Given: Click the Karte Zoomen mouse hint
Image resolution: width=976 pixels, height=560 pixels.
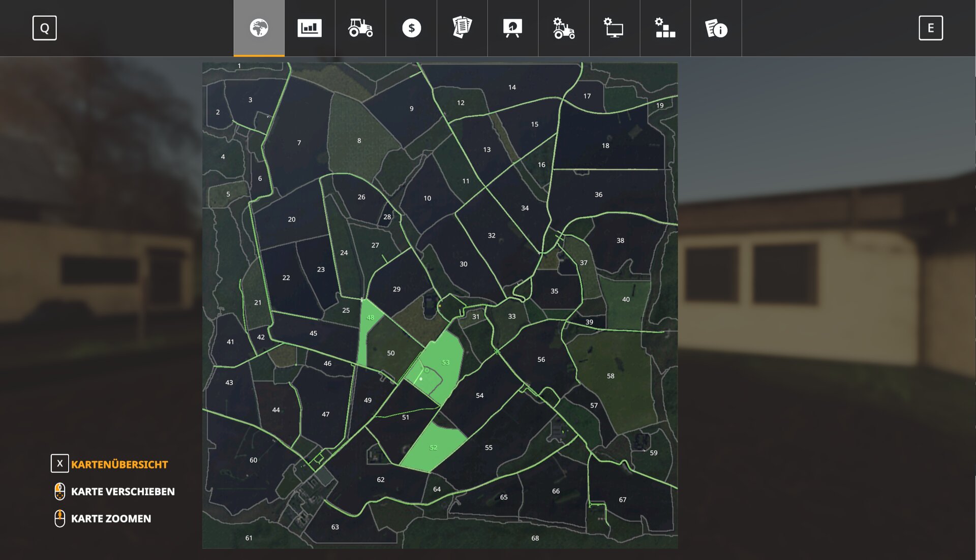Looking at the screenshot, I should click(111, 519).
